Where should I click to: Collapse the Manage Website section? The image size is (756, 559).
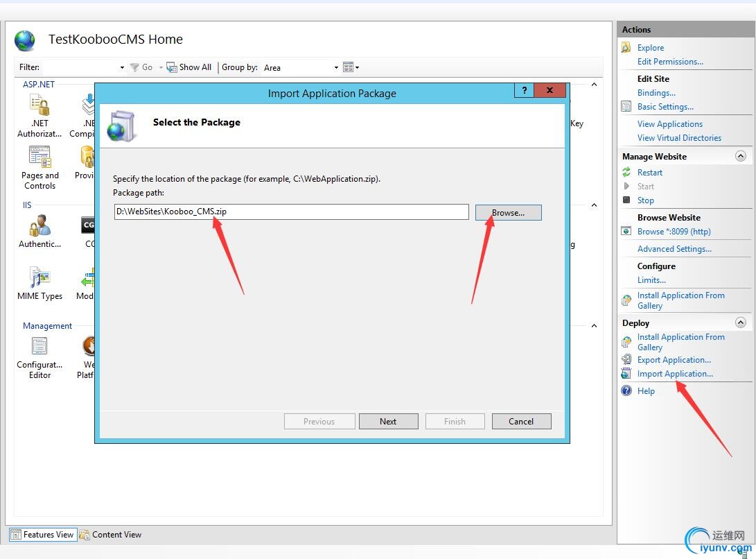[x=741, y=156]
